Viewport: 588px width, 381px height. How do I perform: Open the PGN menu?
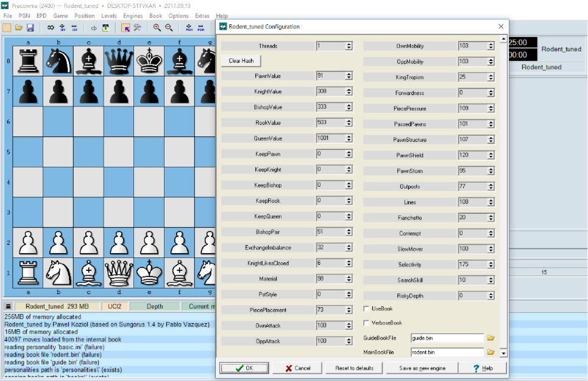pos(24,16)
